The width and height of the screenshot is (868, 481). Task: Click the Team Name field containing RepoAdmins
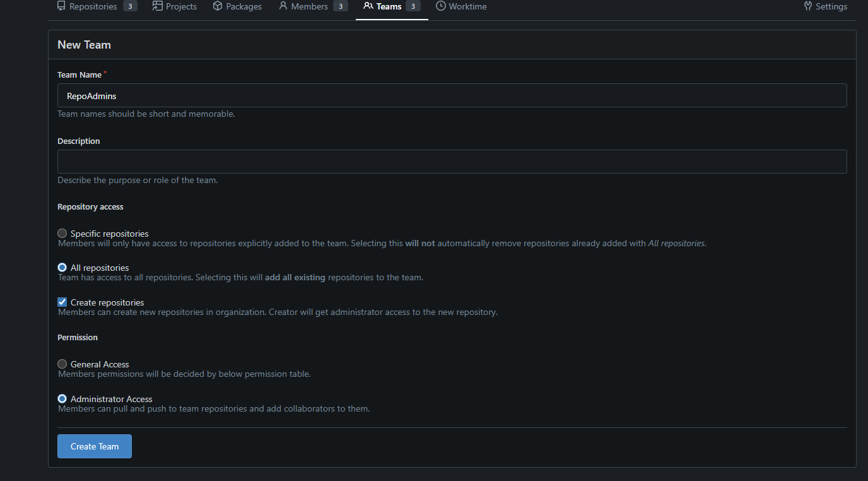pos(452,96)
